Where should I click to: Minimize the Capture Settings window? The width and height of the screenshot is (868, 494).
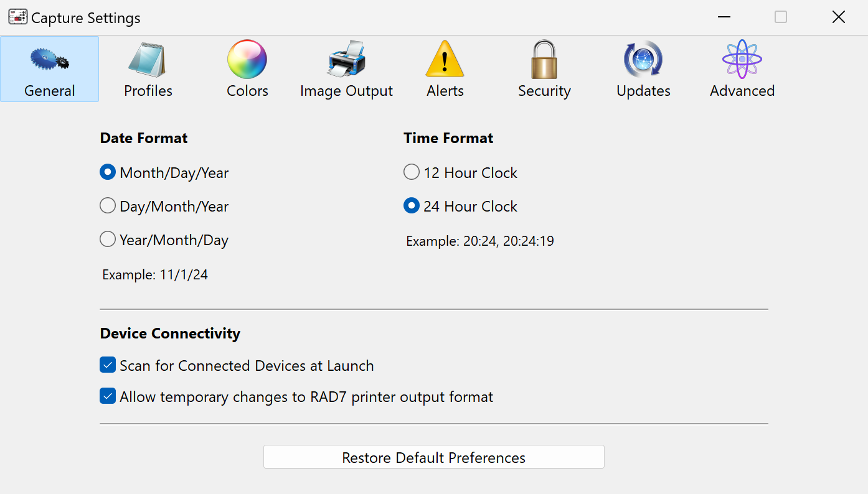click(x=724, y=17)
